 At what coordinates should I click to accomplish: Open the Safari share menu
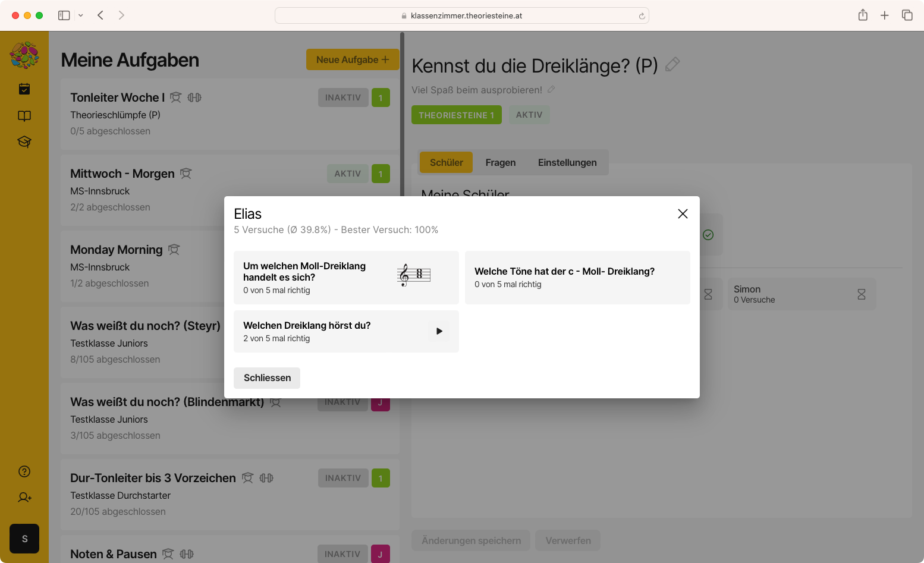[863, 15]
